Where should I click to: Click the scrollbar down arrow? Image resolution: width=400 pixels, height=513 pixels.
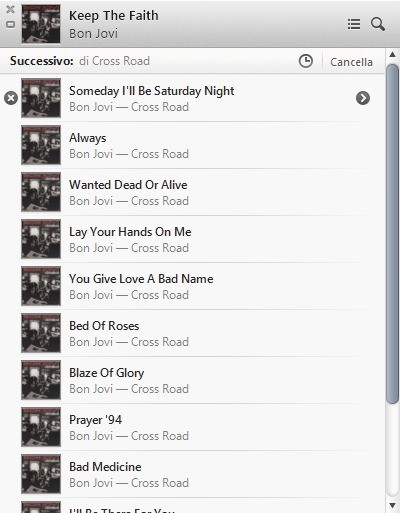point(392,506)
